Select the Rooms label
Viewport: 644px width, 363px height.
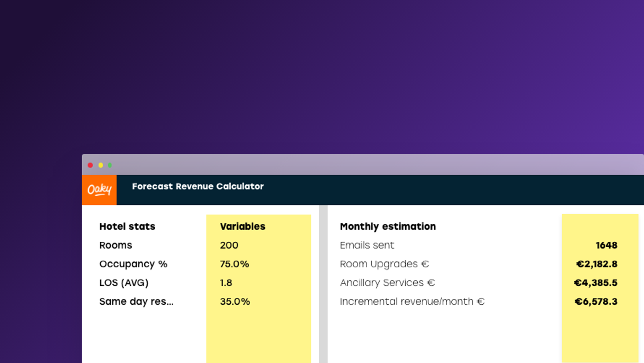(x=115, y=246)
